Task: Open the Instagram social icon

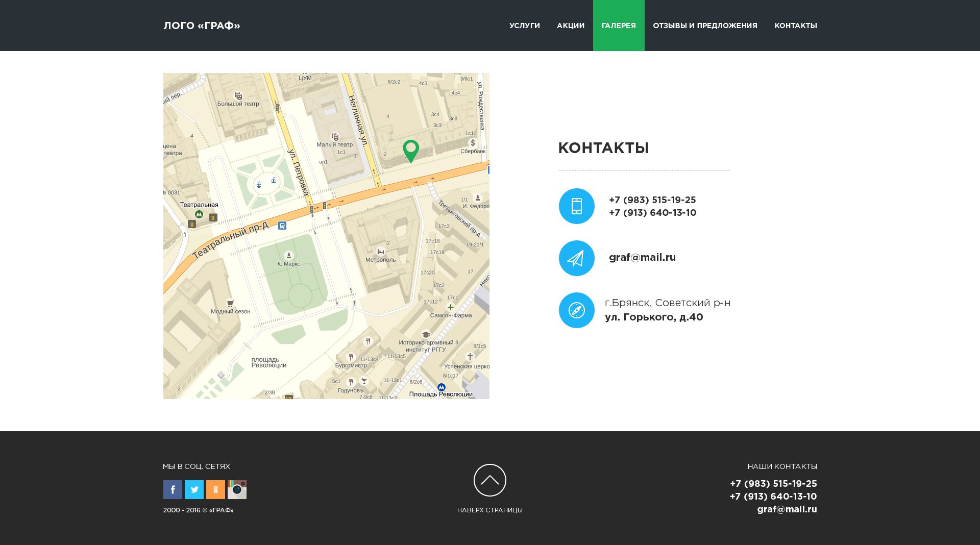Action: [x=237, y=489]
